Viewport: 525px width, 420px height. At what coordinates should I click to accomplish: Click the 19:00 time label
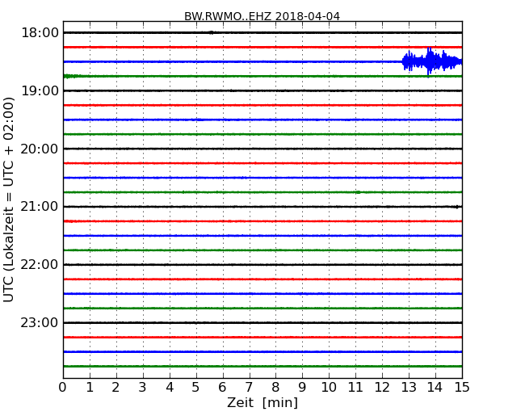click(40, 90)
